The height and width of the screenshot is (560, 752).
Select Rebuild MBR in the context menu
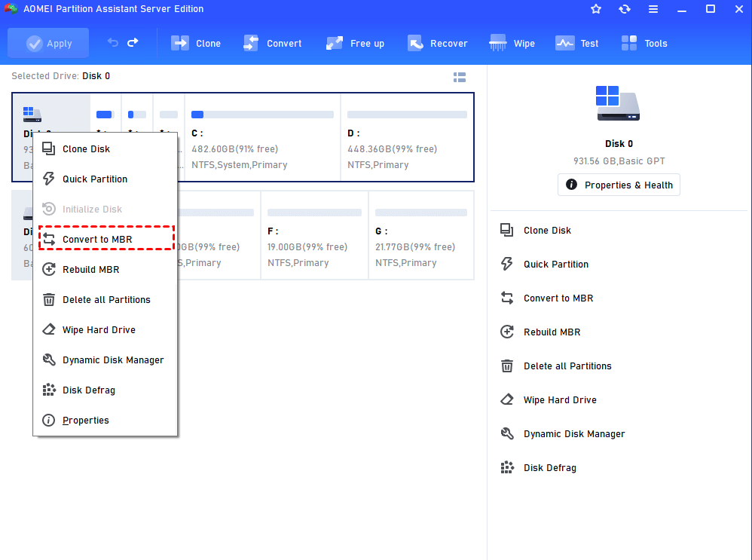(x=105, y=269)
